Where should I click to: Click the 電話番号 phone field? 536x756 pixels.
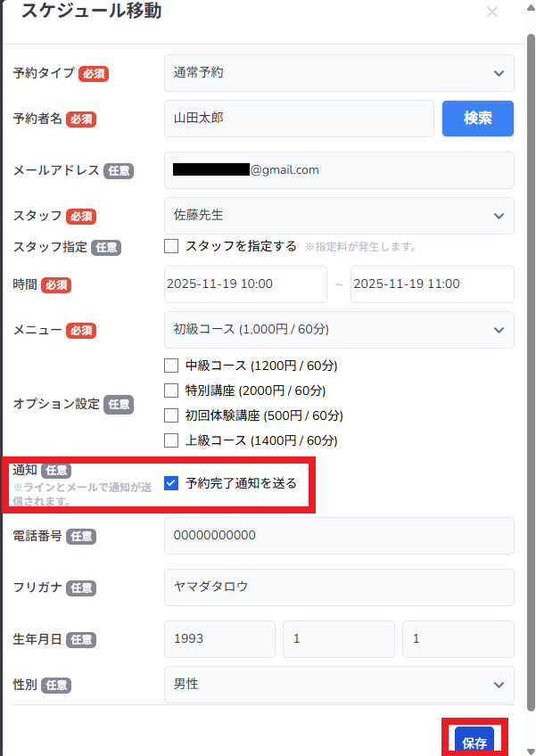(x=339, y=536)
